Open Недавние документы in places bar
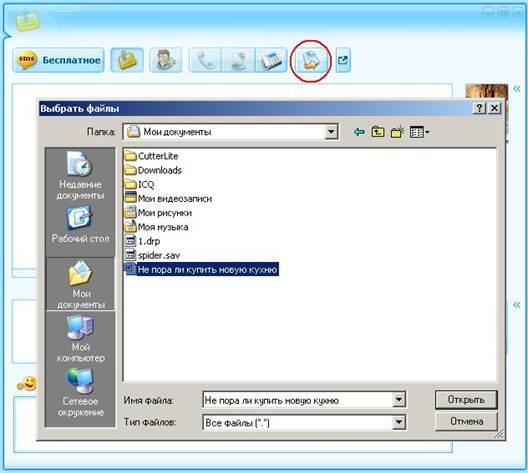The width and height of the screenshot is (528, 473). (80, 176)
